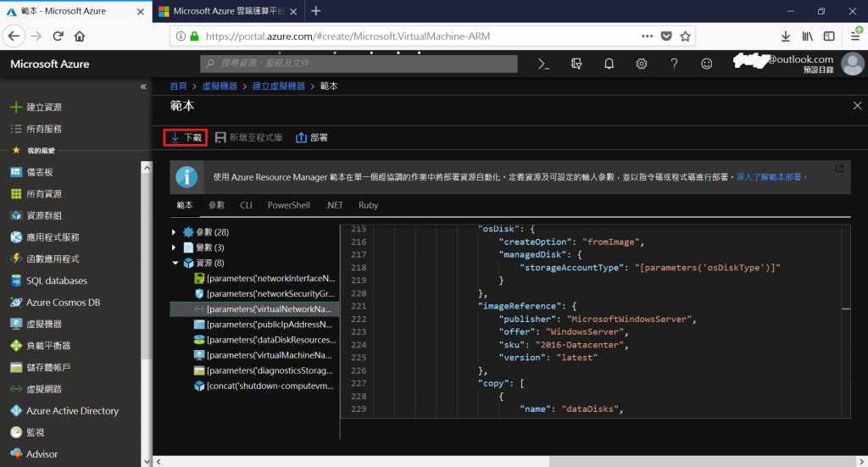Image resolution: width=868 pixels, height=467 pixels.
Task: Open the notifications bell
Action: [x=609, y=64]
